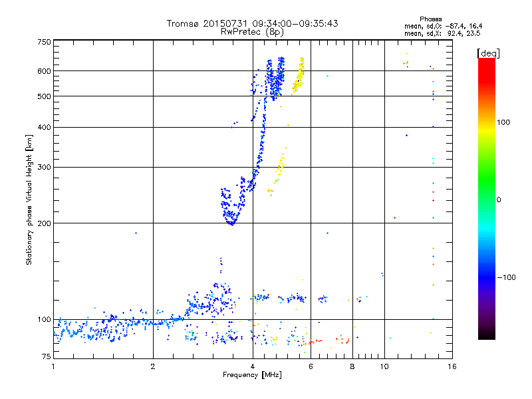Image resolution: width=532 pixels, height=399 pixels.
Task: Click the red data point near 10 MHz at 200 km
Action: 394,218
